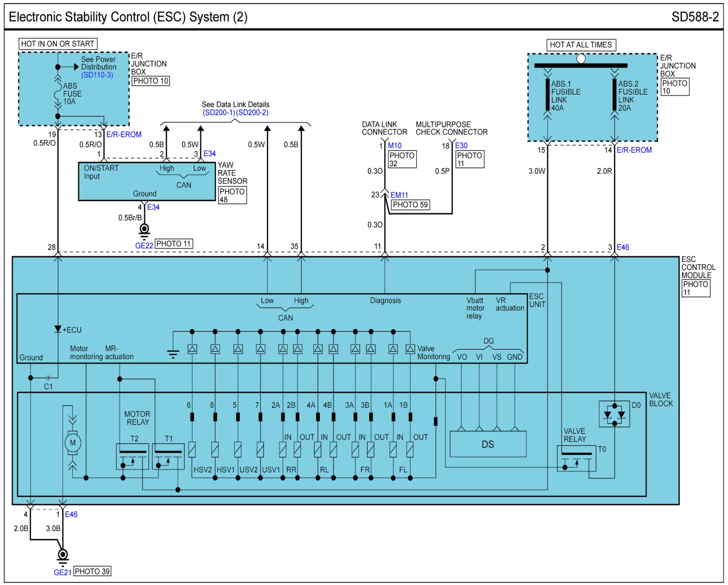This screenshot has height=585, width=728.
Task: Click the GE21 ground symbol
Action: [62, 555]
